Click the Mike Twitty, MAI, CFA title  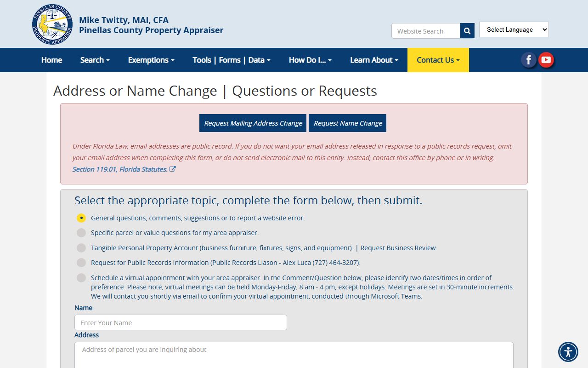point(124,20)
